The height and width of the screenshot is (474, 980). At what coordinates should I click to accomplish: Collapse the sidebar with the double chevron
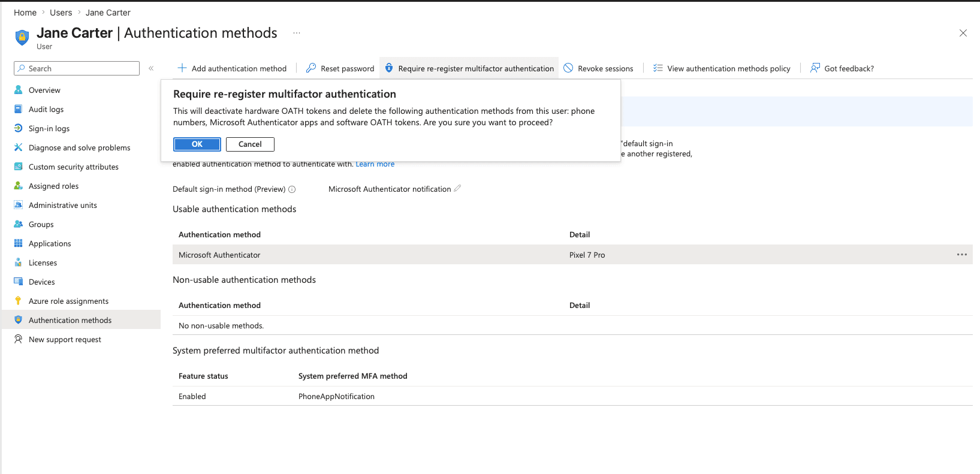click(151, 68)
